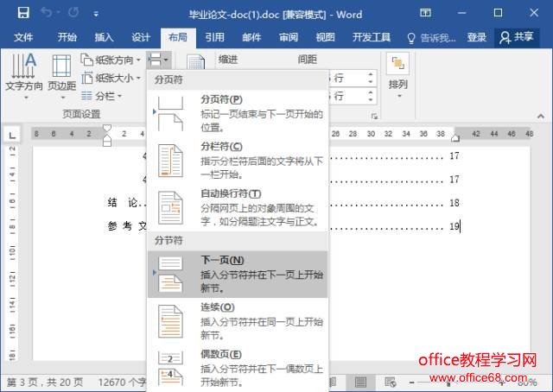Switch to the 开发工具 tab
Image resolution: width=553 pixels, height=392 pixels.
point(372,37)
